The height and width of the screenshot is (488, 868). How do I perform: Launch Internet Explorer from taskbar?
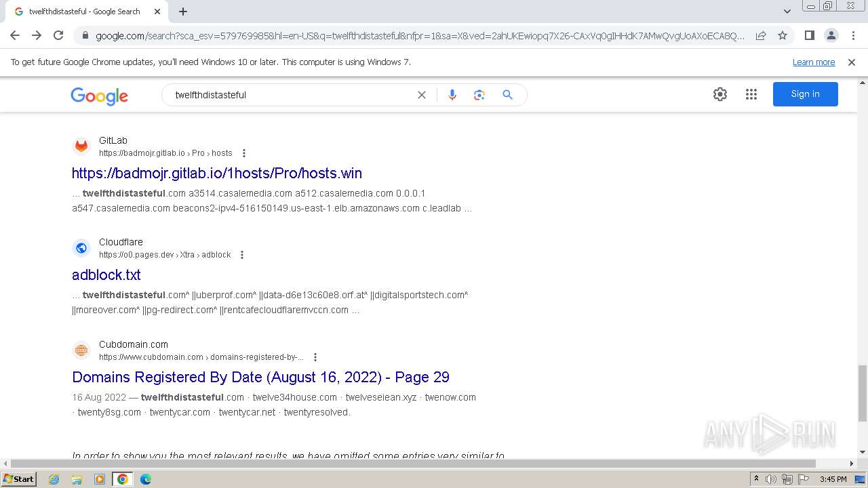click(x=54, y=479)
